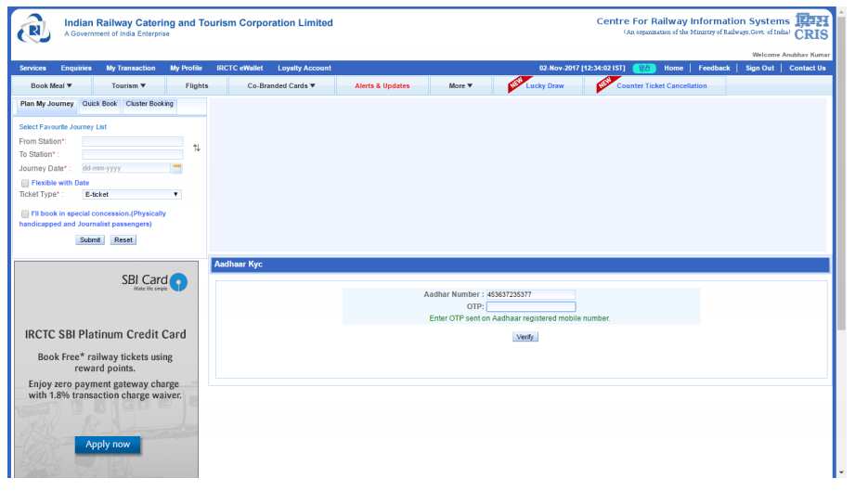Click the Welcome Anubhav Kumar text
868x491 pixels.
(x=791, y=54)
